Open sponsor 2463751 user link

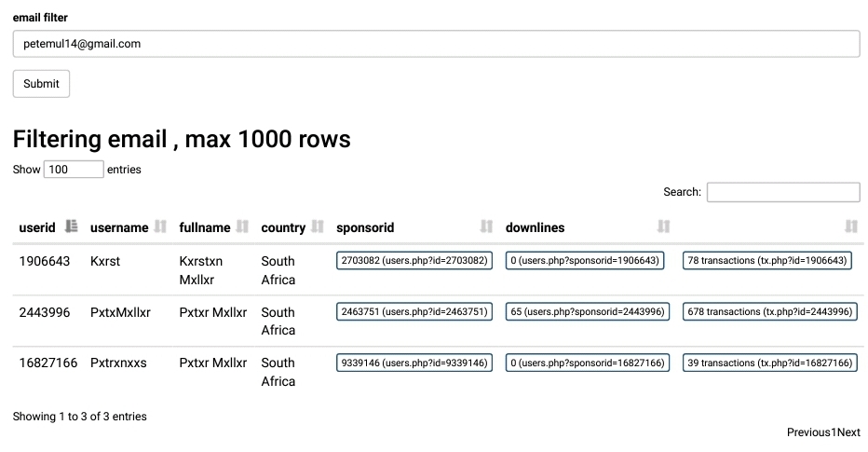point(414,312)
